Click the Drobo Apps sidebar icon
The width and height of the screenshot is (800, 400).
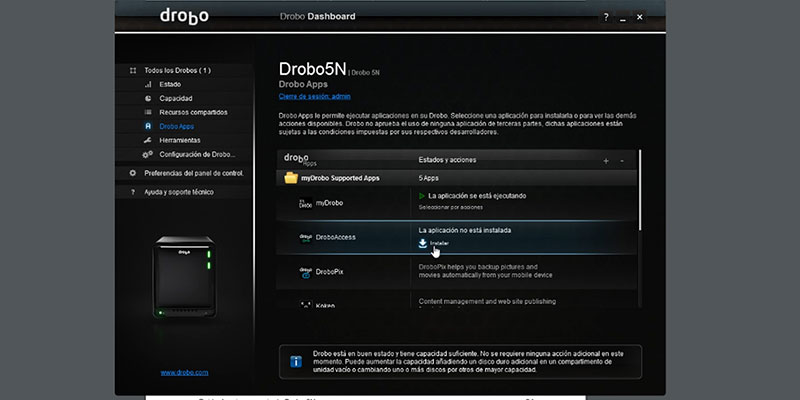[x=148, y=126]
